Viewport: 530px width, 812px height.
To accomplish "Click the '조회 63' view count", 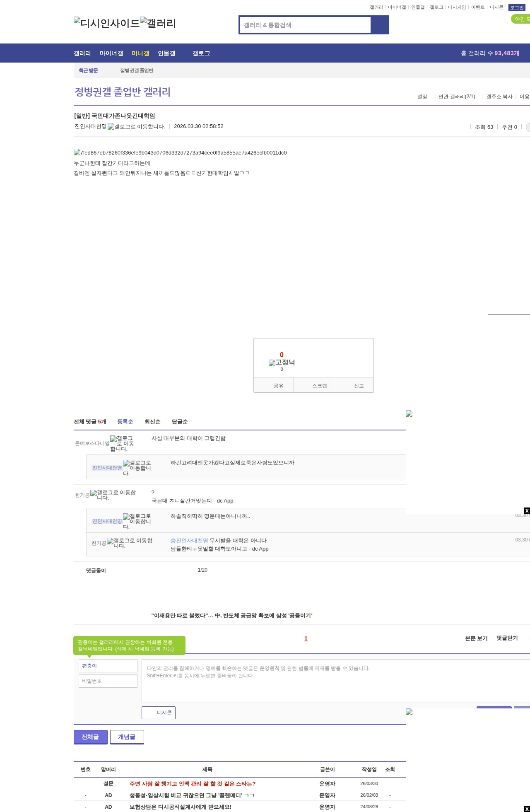I will [x=484, y=127].
